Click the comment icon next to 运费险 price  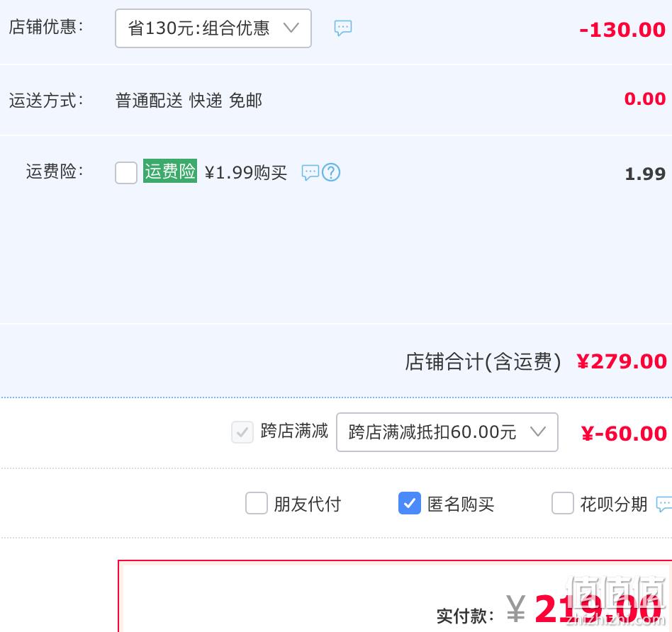pyautogui.click(x=310, y=173)
